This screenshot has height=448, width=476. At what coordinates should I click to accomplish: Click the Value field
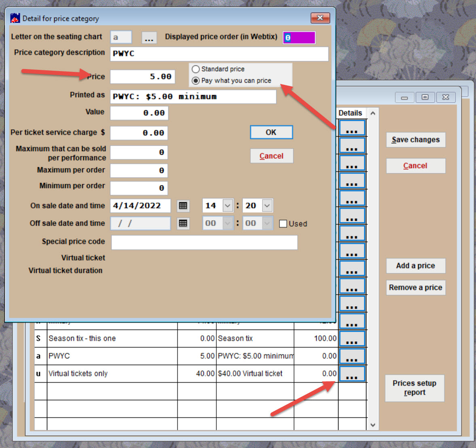click(x=140, y=113)
